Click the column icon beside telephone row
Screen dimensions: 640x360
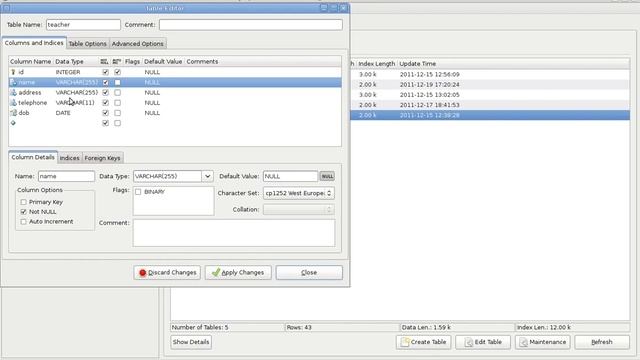pos(13,103)
